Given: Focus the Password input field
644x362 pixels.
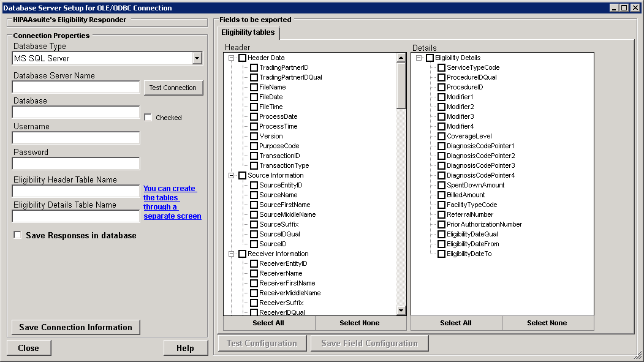Looking at the screenshot, I should (77, 164).
